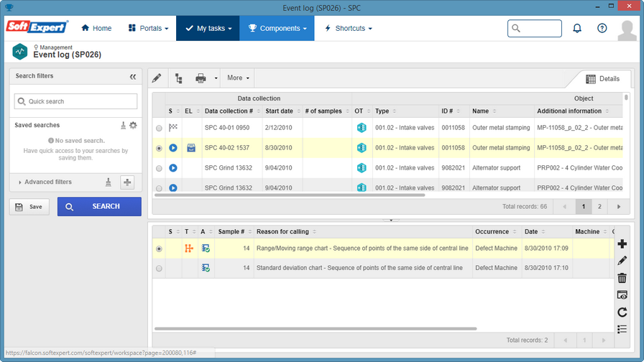
Task: Click action icon in Range/Moving range row
Action: click(206, 249)
